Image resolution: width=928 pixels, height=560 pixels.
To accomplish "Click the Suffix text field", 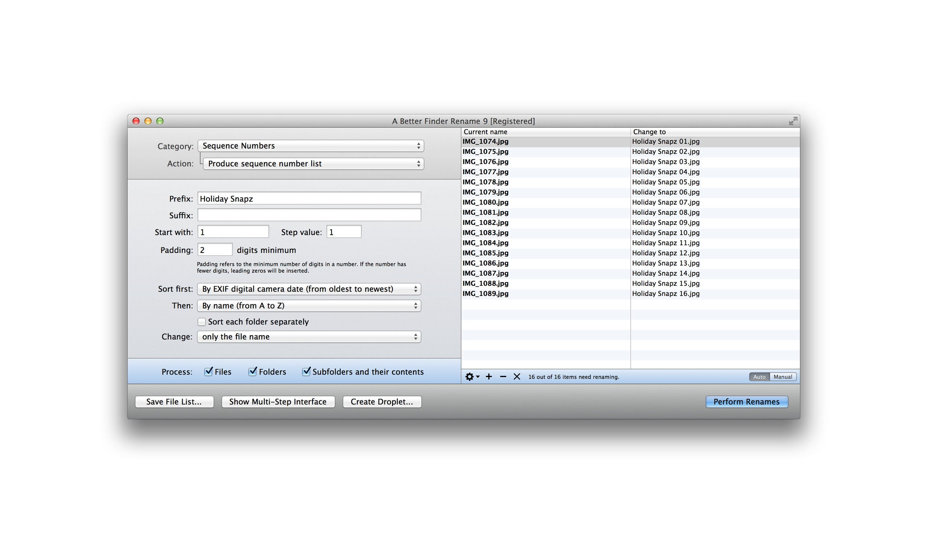I will tap(309, 215).
